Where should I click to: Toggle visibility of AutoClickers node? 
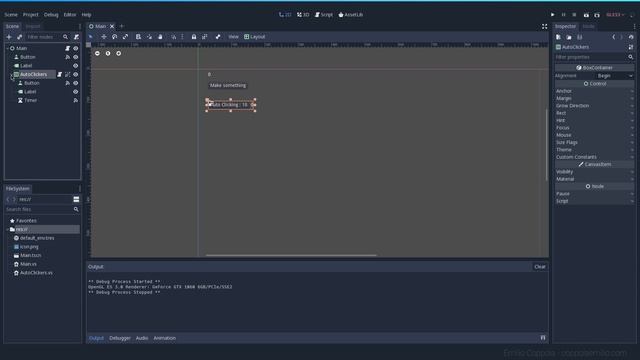click(x=76, y=74)
